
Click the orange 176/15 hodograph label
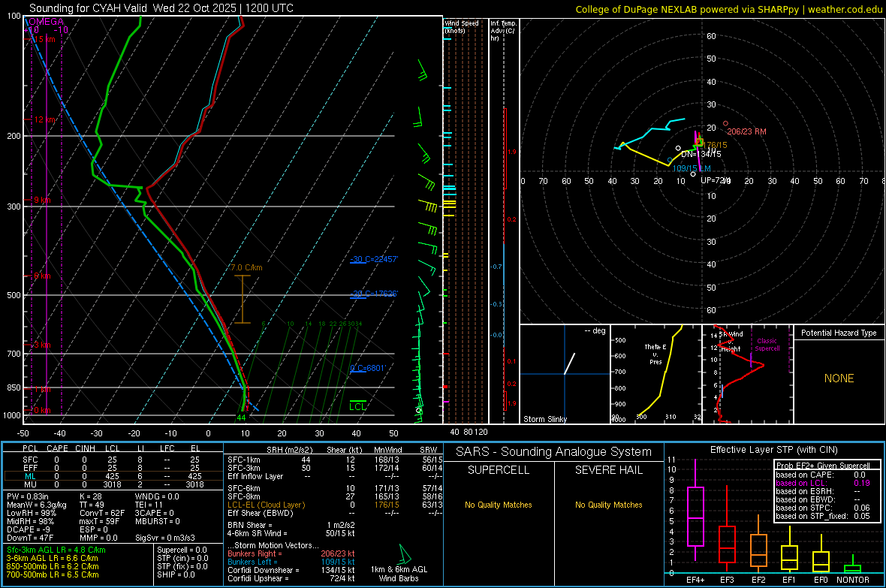714,145
